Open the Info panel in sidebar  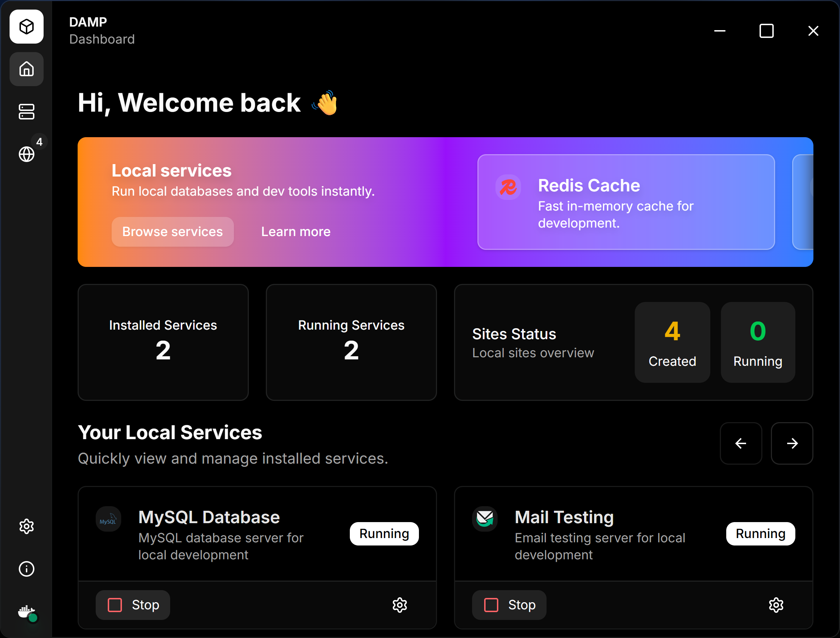coord(26,569)
